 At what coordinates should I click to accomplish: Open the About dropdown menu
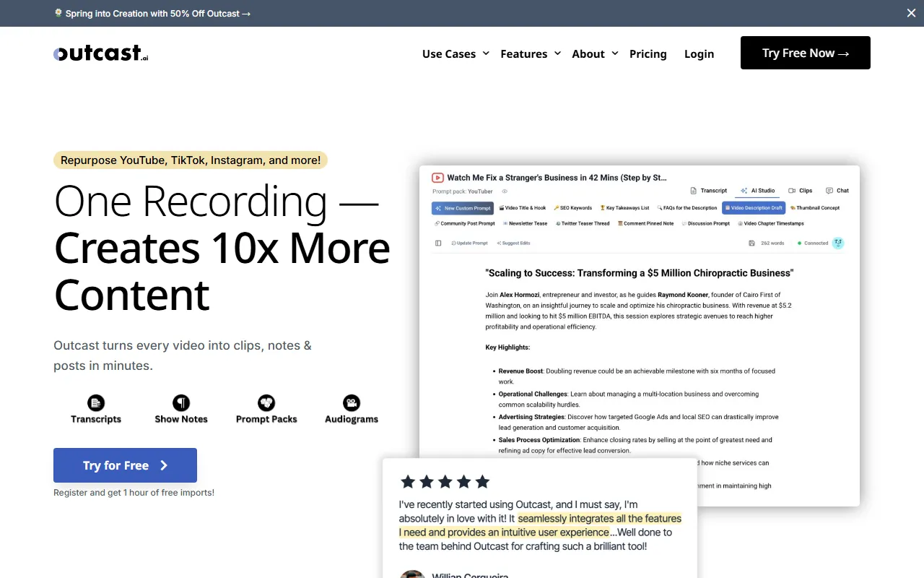pyautogui.click(x=595, y=53)
